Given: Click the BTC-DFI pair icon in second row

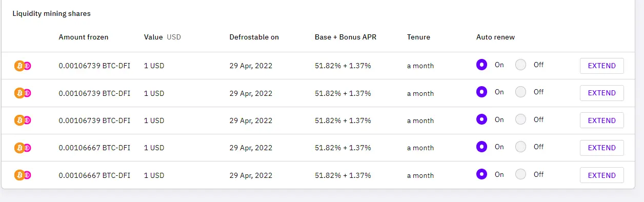Looking at the screenshot, I should pyautogui.click(x=23, y=93).
